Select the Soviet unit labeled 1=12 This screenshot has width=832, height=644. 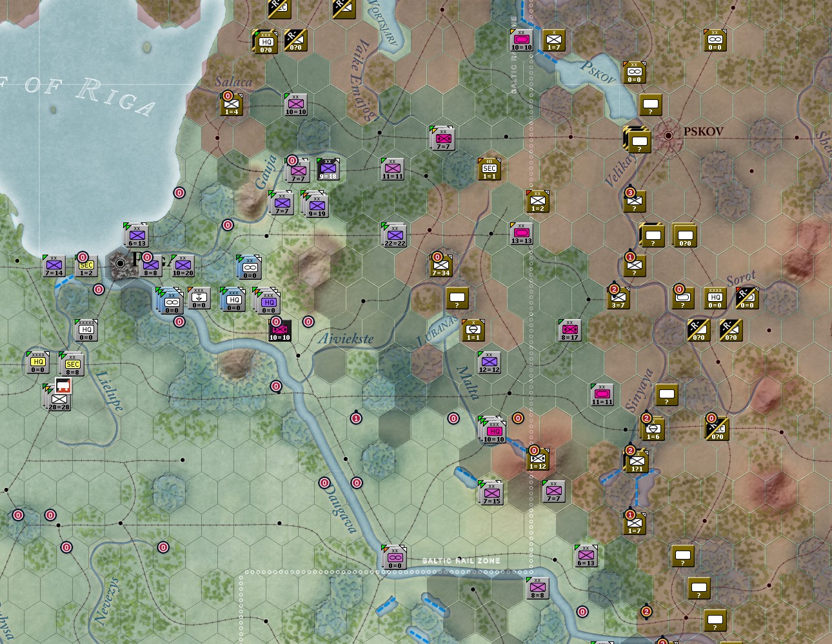tap(538, 459)
